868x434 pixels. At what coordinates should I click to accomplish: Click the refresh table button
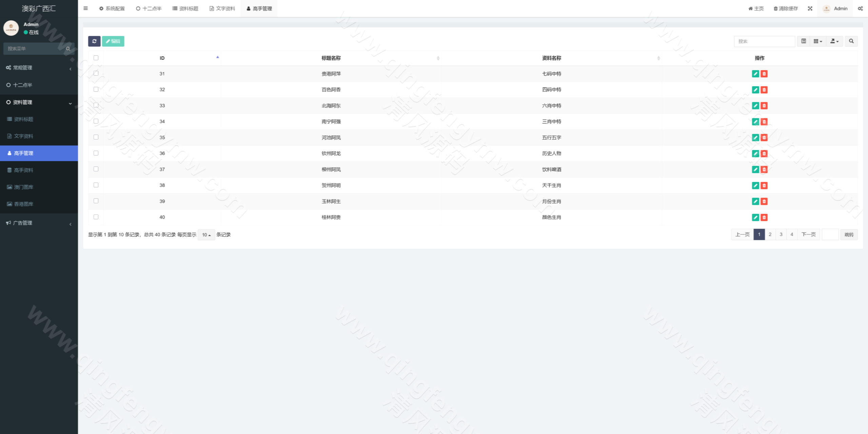point(94,41)
